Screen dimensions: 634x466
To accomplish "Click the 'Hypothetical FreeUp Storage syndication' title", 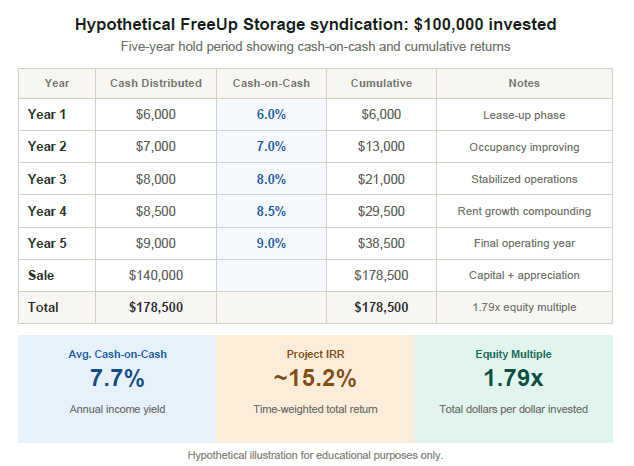I will coord(315,25).
